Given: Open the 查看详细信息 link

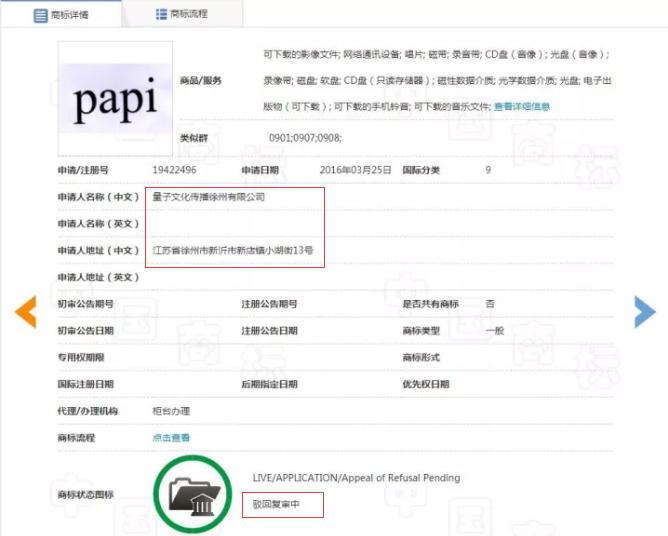Looking at the screenshot, I should tap(521, 106).
